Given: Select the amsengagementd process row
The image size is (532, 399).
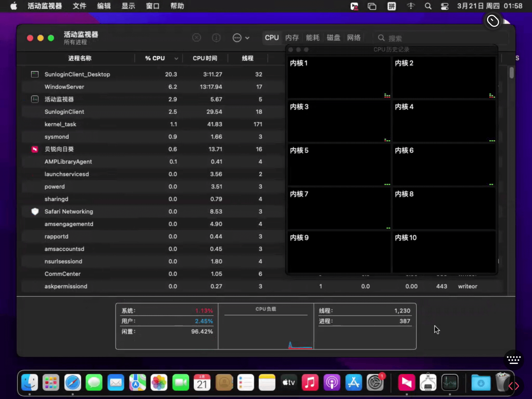Looking at the screenshot, I should pos(153,224).
